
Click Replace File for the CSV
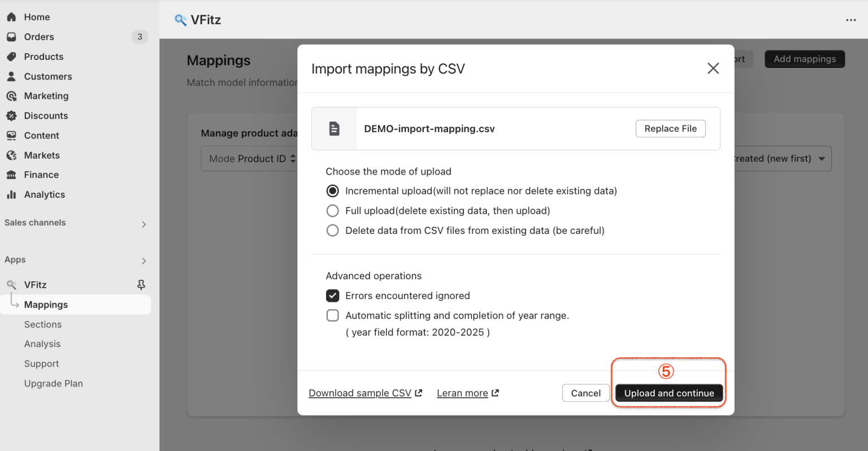pos(670,128)
